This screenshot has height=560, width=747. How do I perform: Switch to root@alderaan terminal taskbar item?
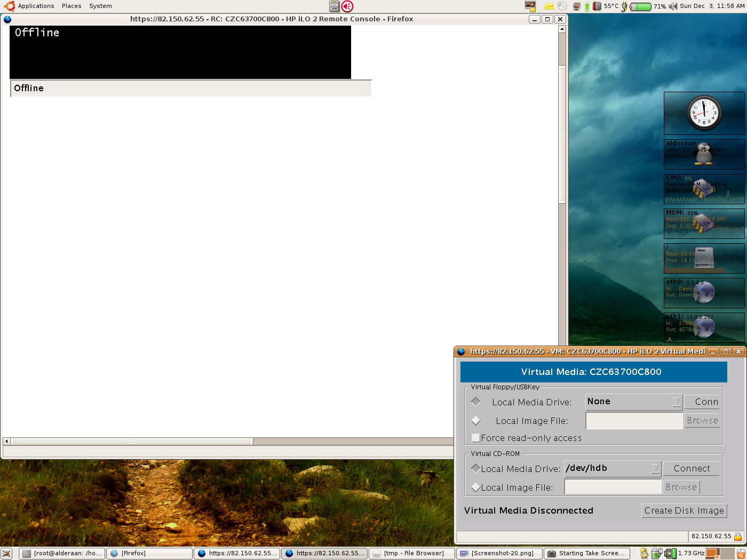tap(62, 554)
